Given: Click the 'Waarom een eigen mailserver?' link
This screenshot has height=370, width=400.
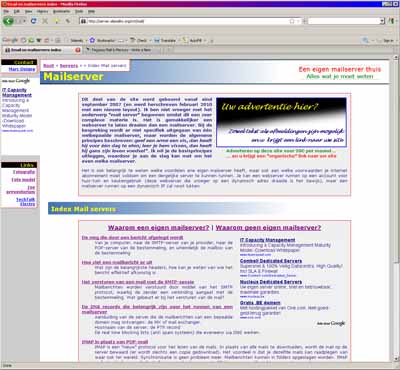Looking at the screenshot, I should click(158, 228).
